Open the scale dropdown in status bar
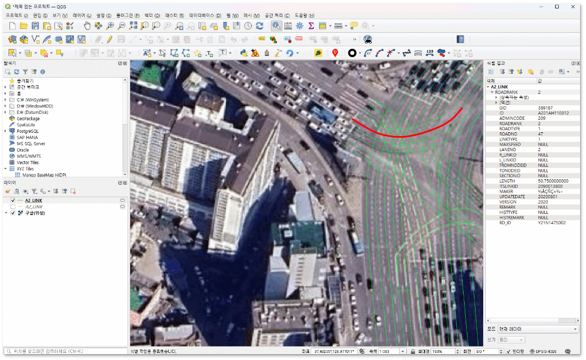 [x=403, y=352]
